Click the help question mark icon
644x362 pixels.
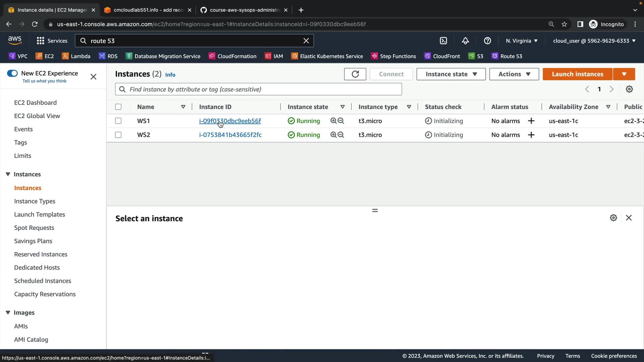[487, 41]
